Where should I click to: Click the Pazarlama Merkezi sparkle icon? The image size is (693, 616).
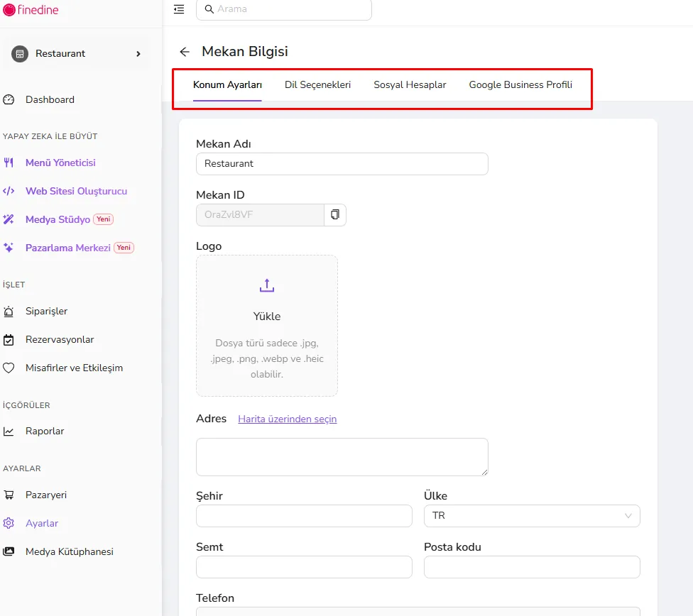(x=9, y=248)
